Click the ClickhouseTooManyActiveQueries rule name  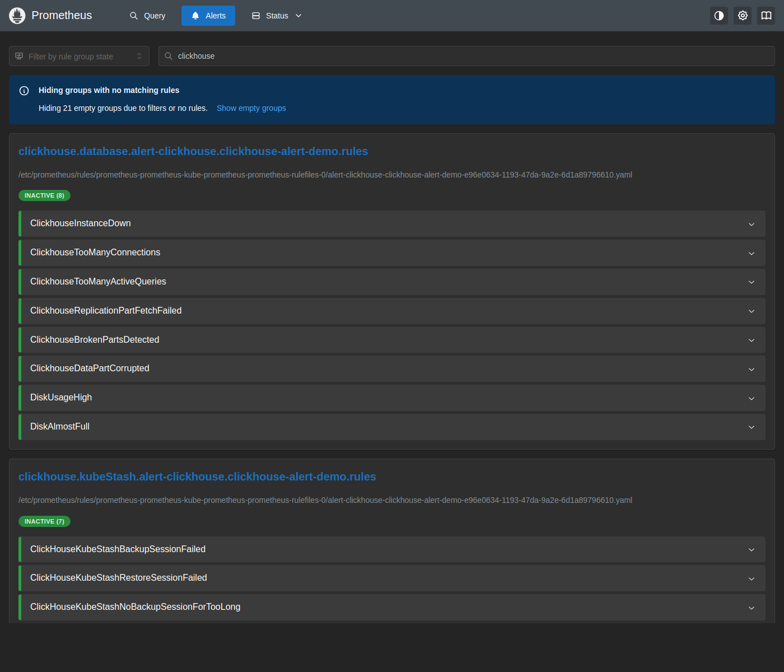click(x=98, y=282)
